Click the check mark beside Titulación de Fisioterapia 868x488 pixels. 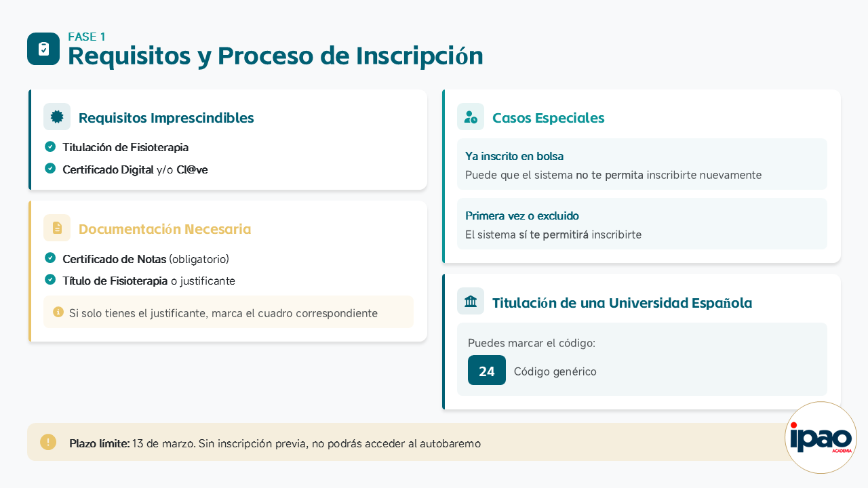(50, 146)
